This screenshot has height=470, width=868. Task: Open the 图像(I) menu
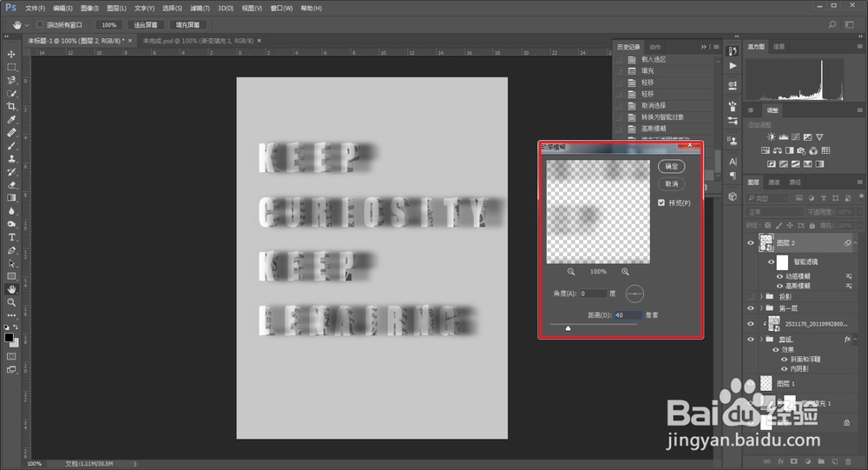tap(89, 9)
